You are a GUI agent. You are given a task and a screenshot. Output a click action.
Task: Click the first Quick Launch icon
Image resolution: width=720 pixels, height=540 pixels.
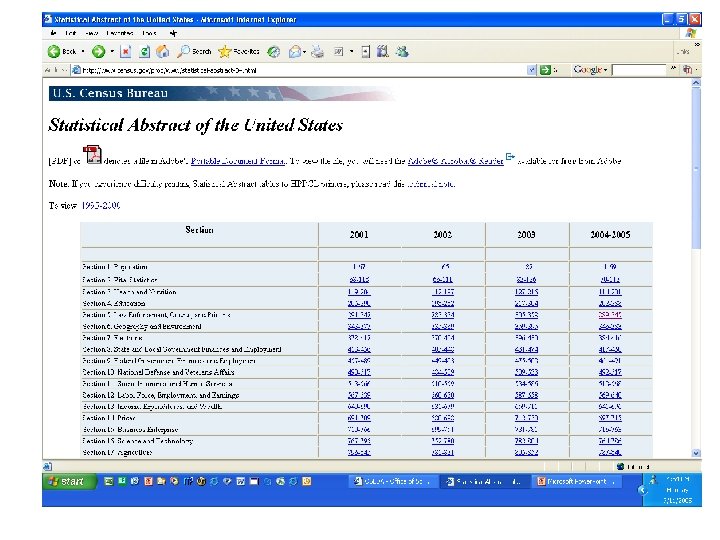(108, 481)
